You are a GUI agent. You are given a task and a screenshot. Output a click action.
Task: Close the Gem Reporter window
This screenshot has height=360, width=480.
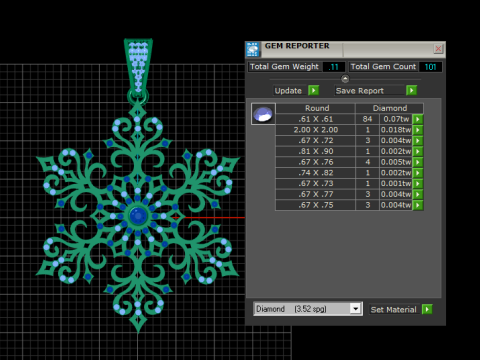click(x=438, y=49)
